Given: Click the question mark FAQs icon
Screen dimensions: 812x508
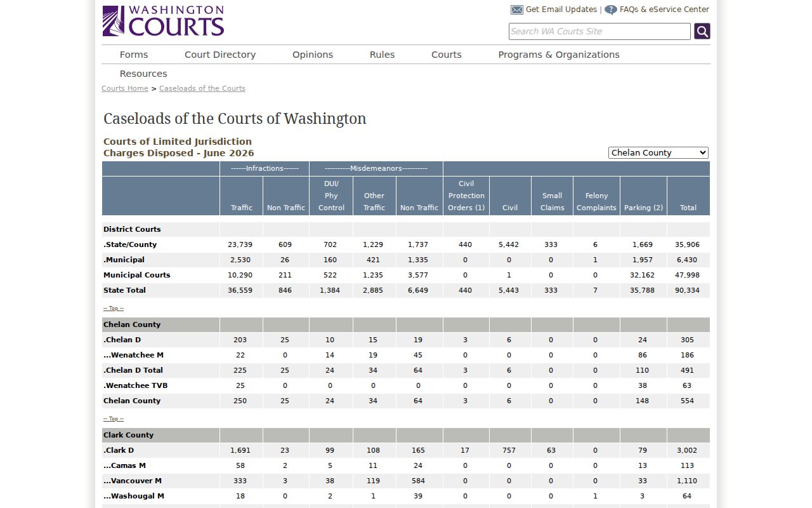Looking at the screenshot, I should 610,10.
